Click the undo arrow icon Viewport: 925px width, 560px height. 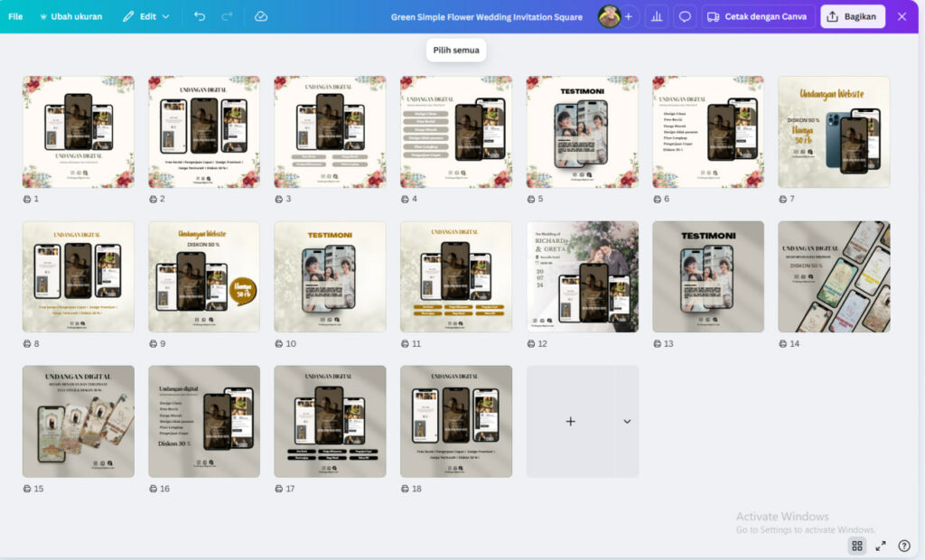pos(200,16)
